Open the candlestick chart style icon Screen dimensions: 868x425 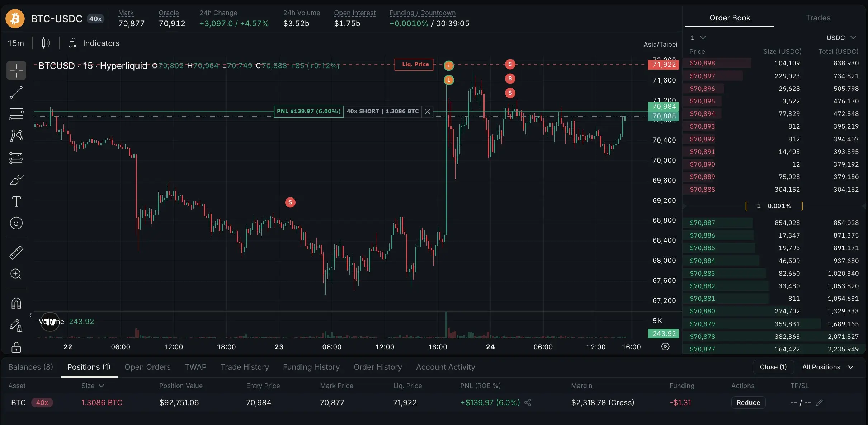(x=46, y=43)
